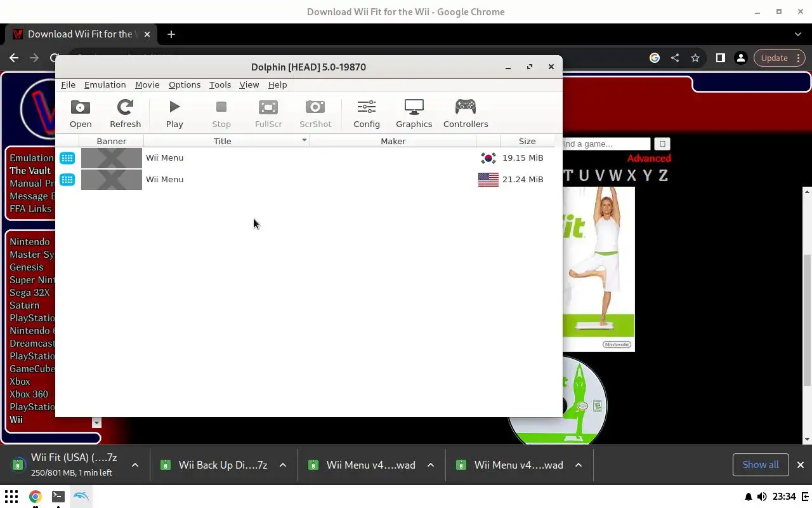
Task: Open the Help menu
Action: tap(277, 84)
